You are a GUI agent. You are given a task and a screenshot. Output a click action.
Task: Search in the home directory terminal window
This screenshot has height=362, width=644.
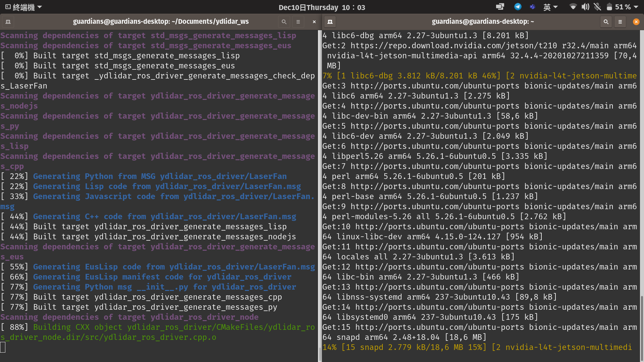(x=606, y=22)
